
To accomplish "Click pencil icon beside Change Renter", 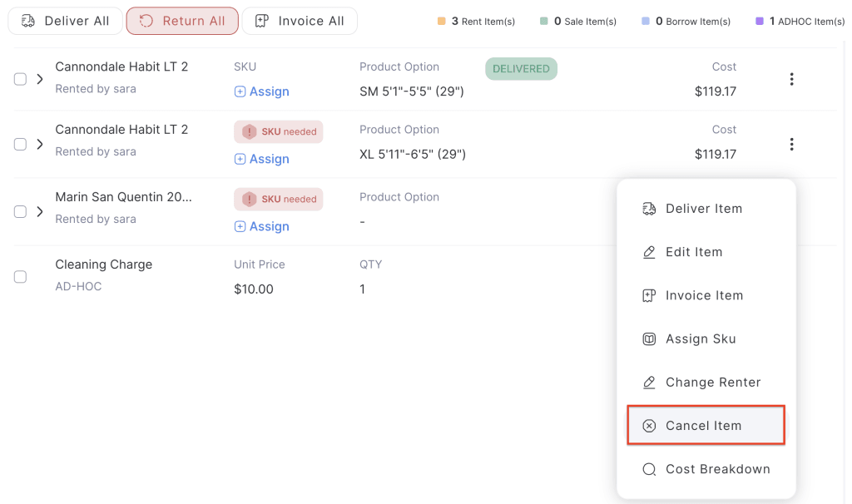I will click(x=649, y=383).
